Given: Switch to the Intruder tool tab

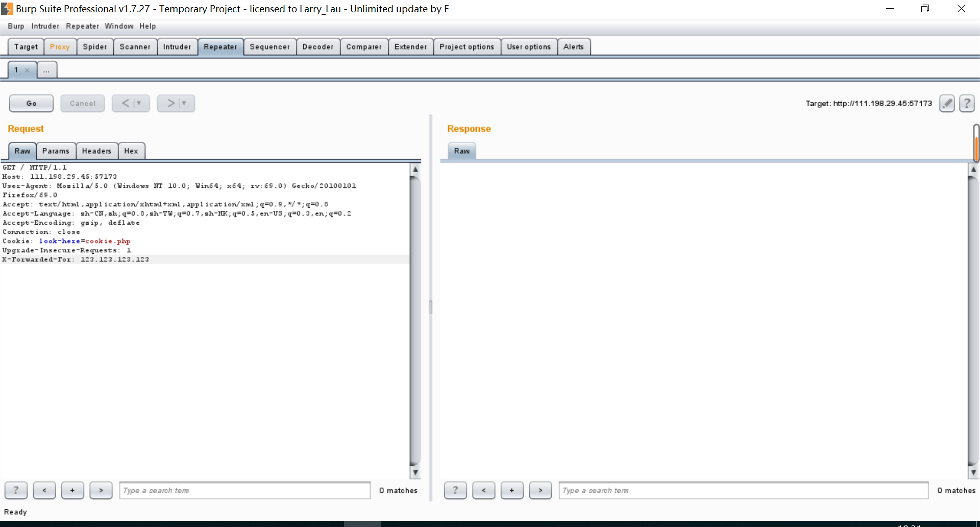Looking at the screenshot, I should 177,46.
